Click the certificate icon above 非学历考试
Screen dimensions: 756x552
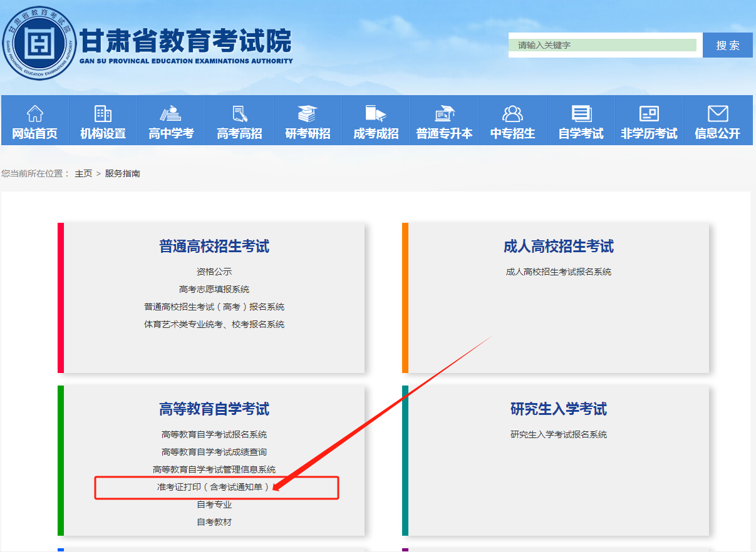649,114
